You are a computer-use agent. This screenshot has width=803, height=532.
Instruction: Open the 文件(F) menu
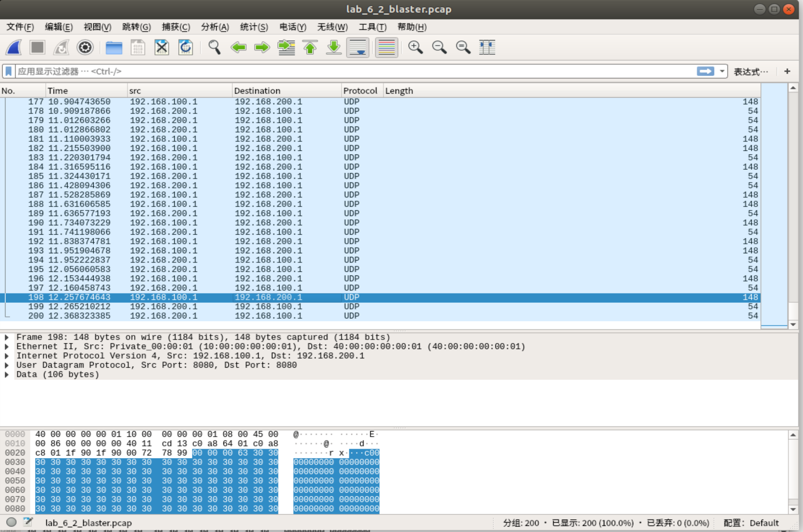pyautogui.click(x=20, y=27)
